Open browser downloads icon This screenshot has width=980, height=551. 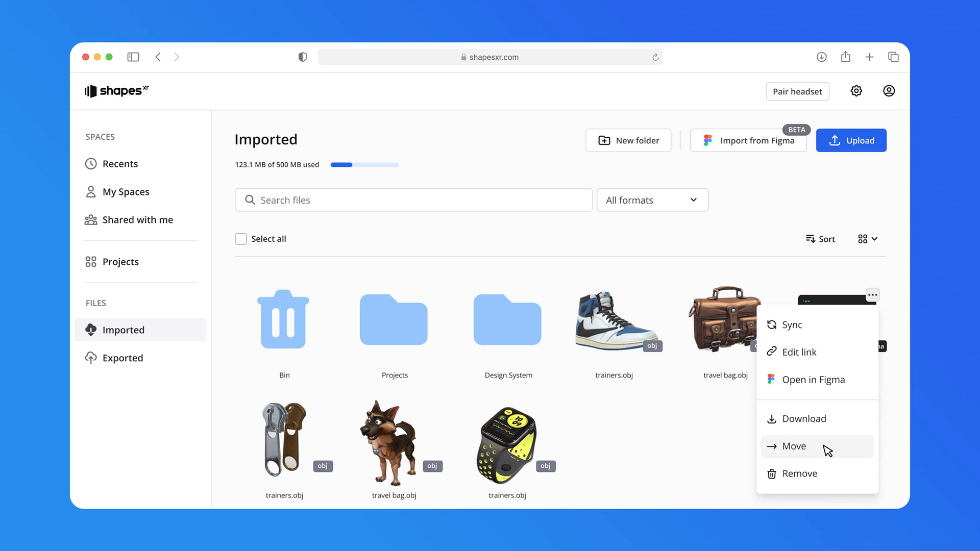(821, 57)
